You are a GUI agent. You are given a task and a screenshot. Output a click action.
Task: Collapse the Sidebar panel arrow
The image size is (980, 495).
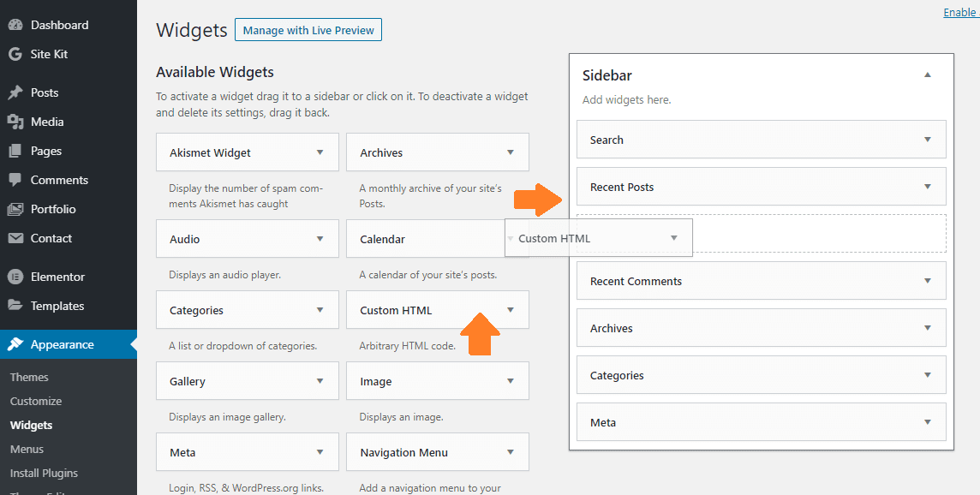tap(928, 75)
